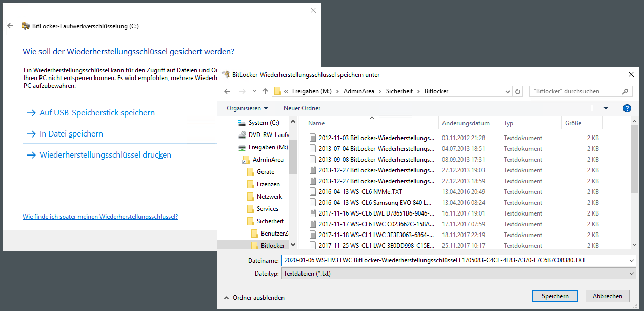Viewport: 644px width, 311px height.
Task: Click the Bitlocker breadcrumb segment
Action: point(436,91)
